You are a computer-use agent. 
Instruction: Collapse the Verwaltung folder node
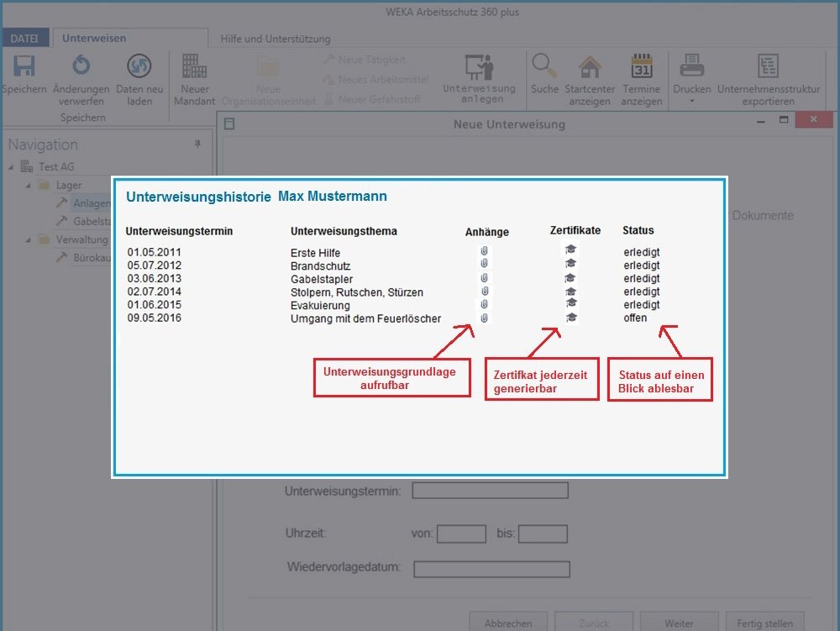click(x=28, y=240)
